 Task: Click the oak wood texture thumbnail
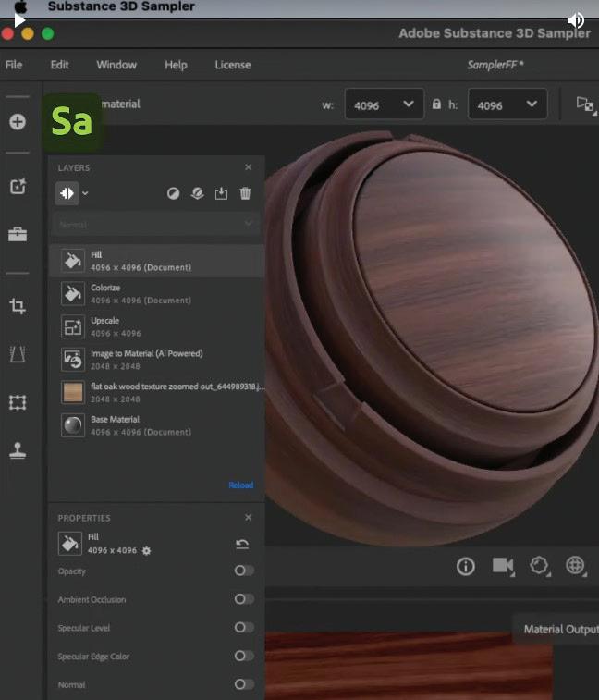[73, 392]
